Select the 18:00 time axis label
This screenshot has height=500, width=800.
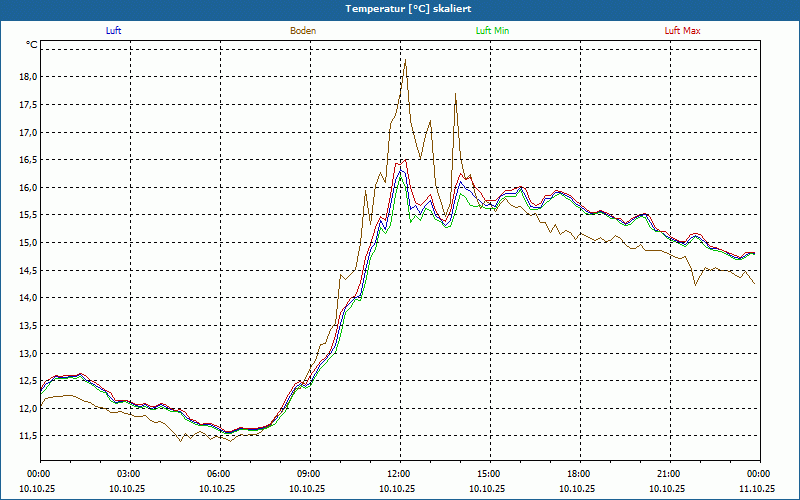[579, 474]
